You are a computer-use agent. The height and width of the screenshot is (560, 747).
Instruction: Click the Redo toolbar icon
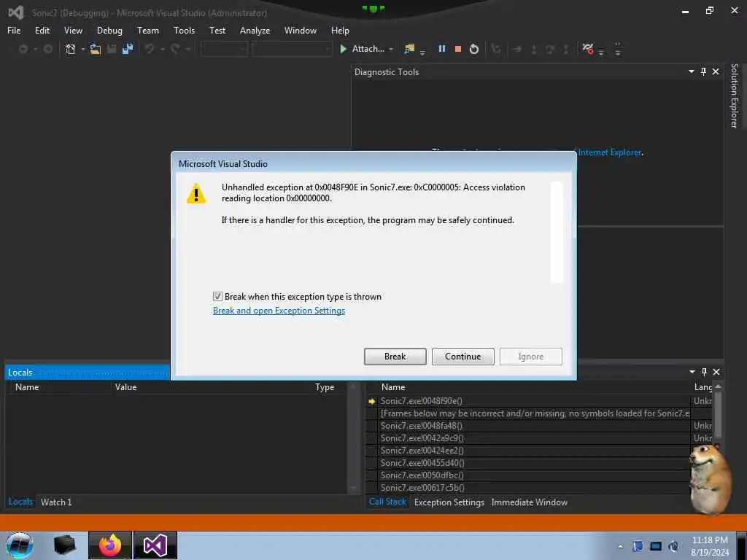pos(175,49)
